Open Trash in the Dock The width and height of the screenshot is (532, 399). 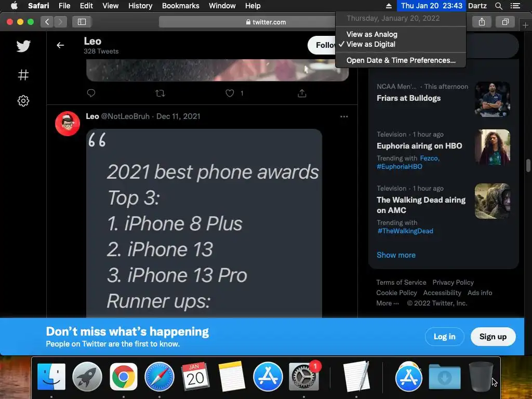tap(481, 377)
